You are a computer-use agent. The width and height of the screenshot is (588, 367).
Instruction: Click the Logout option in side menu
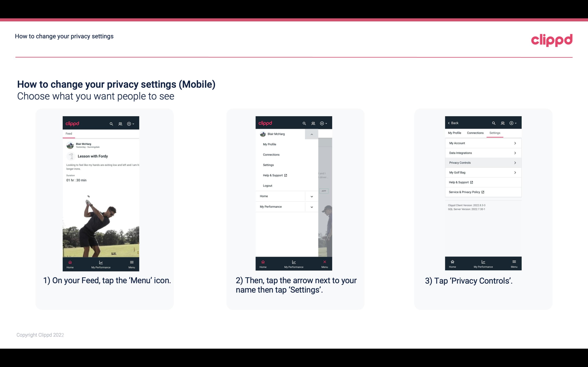[268, 185]
